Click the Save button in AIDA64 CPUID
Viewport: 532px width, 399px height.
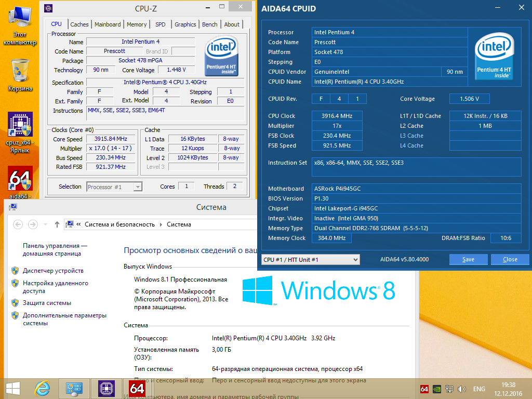tap(468, 259)
